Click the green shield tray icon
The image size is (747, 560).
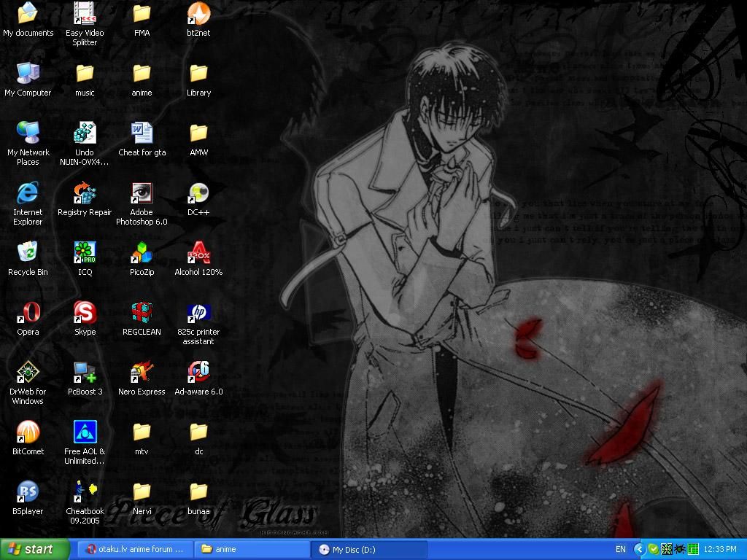point(653,549)
